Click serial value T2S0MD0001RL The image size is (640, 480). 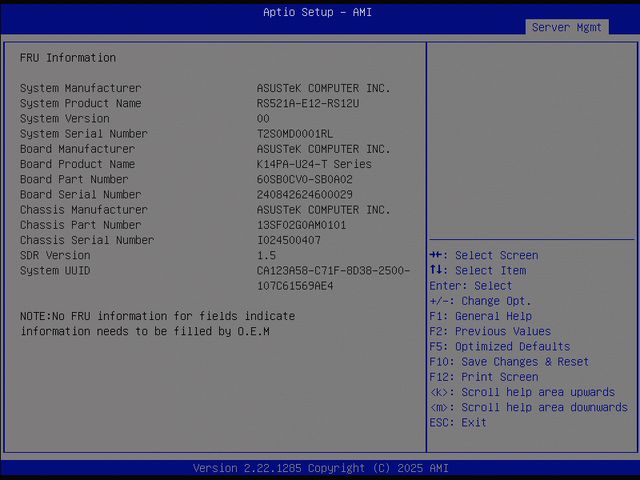tap(295, 133)
